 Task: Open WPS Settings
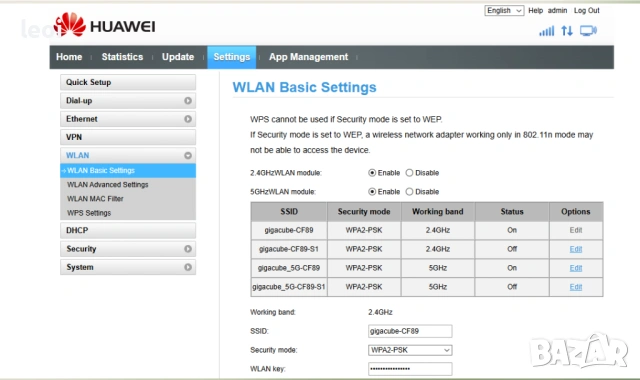(x=89, y=213)
